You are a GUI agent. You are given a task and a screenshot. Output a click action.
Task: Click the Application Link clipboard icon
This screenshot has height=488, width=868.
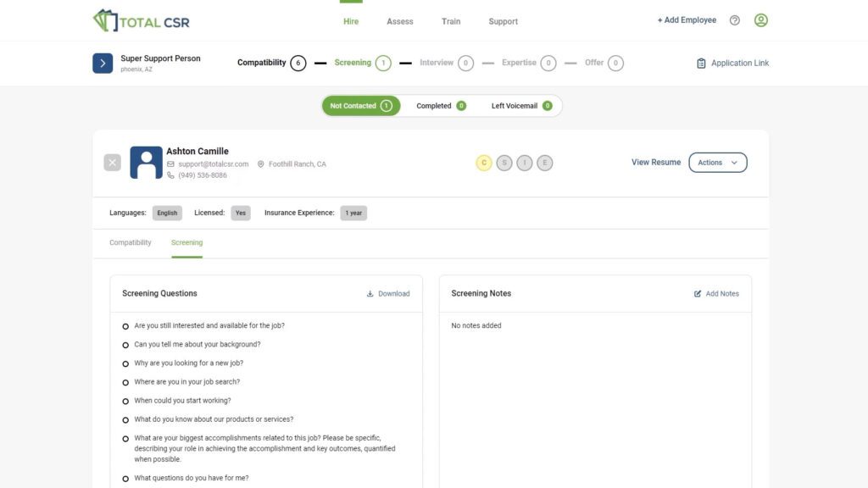tap(702, 63)
